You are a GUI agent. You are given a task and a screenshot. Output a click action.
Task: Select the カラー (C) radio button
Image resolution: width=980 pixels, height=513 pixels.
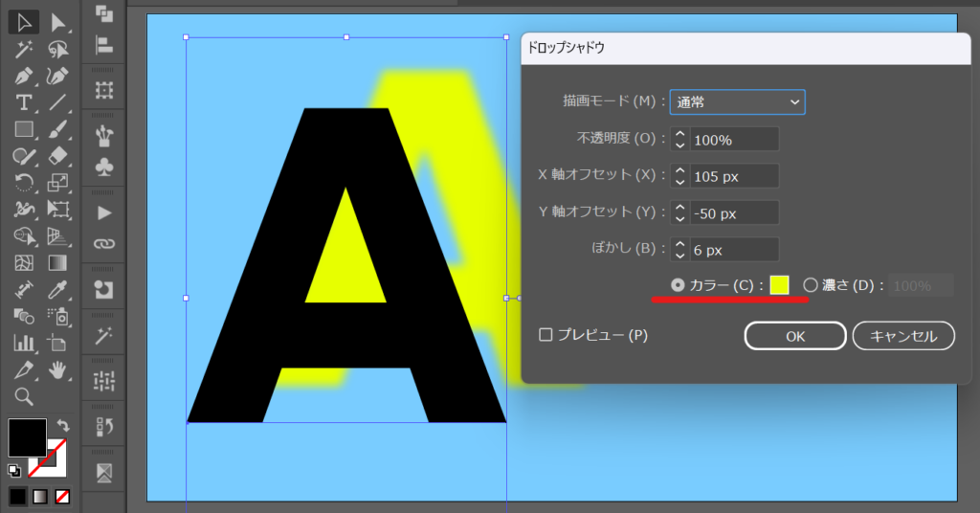click(x=678, y=285)
